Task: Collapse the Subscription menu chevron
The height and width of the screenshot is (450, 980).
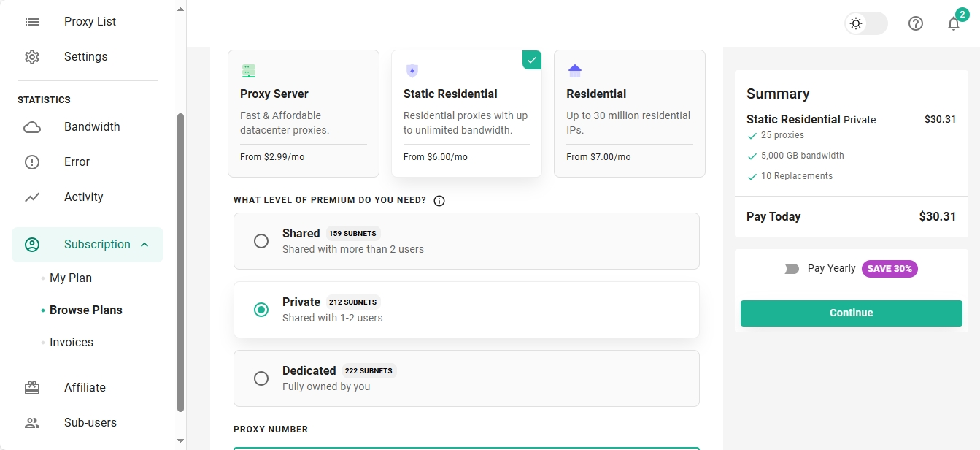Action: click(144, 245)
